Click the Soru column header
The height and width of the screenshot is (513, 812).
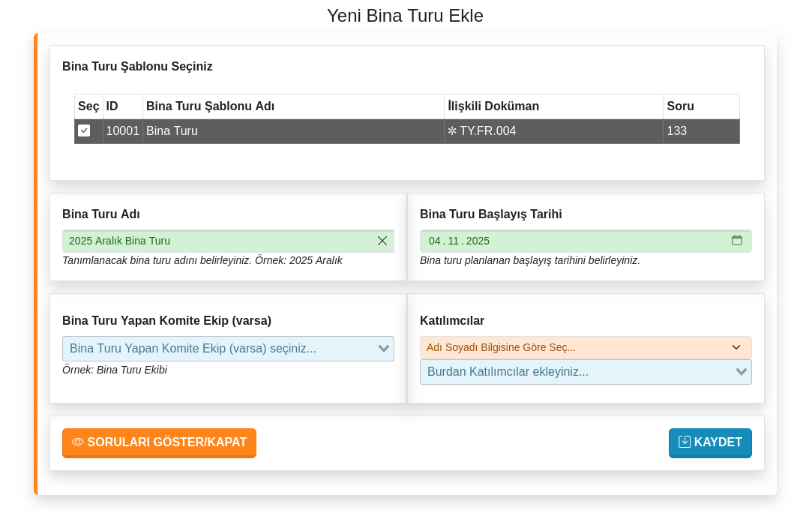click(x=680, y=106)
